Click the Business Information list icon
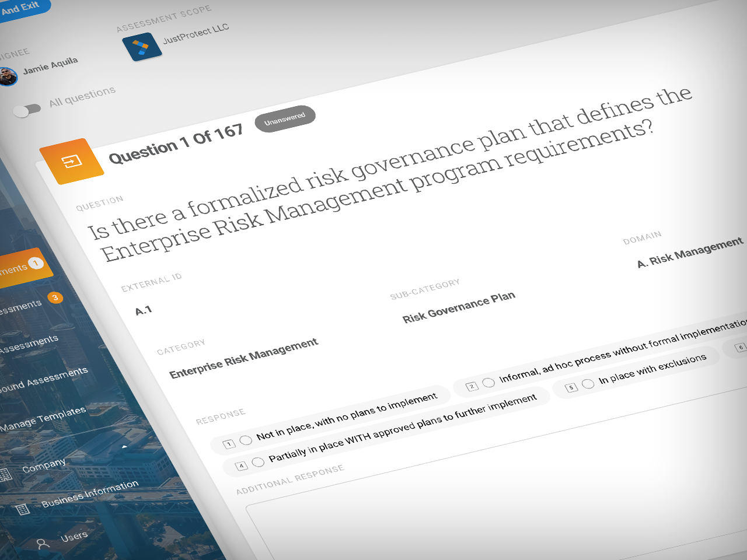747x560 pixels. tap(23, 510)
